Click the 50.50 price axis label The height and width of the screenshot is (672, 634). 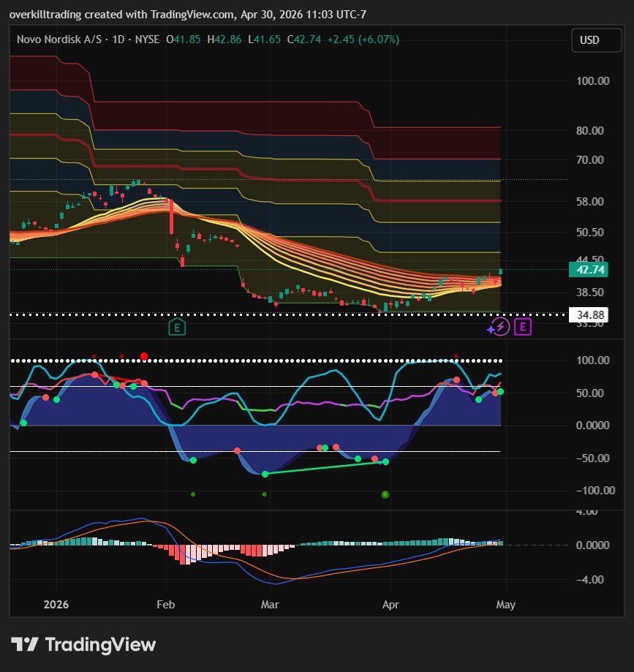coord(590,233)
